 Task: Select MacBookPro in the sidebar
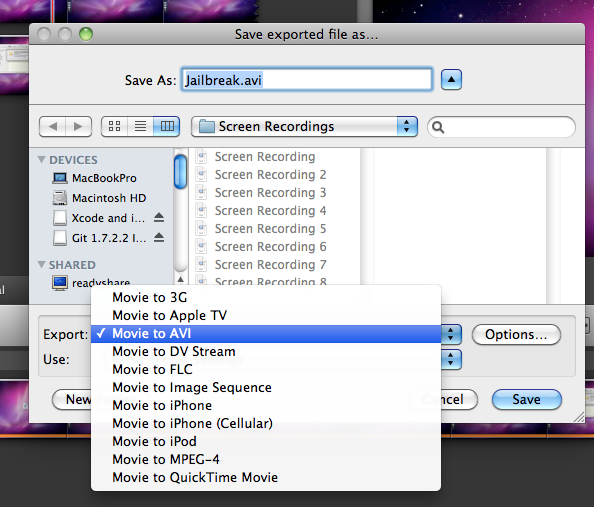104,178
